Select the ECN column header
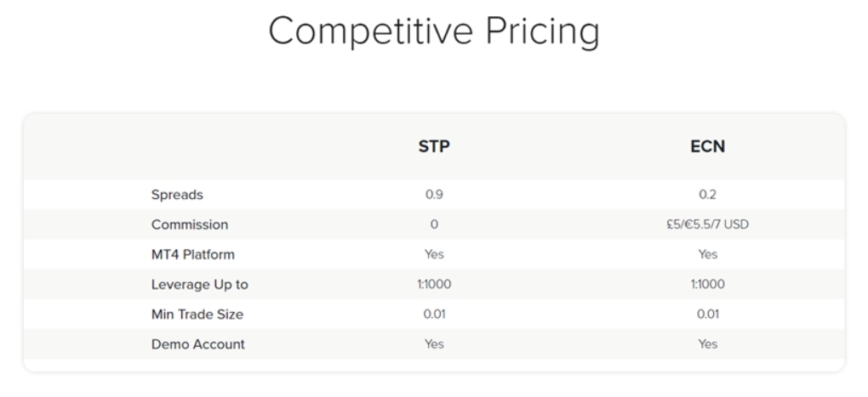Viewport: 868px width, 397px height. coord(707,146)
